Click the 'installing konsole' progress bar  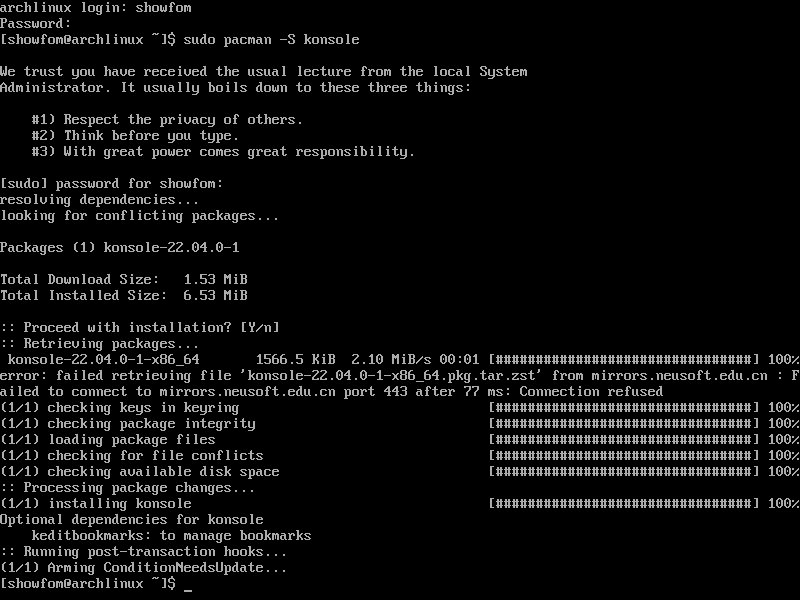(x=623, y=504)
